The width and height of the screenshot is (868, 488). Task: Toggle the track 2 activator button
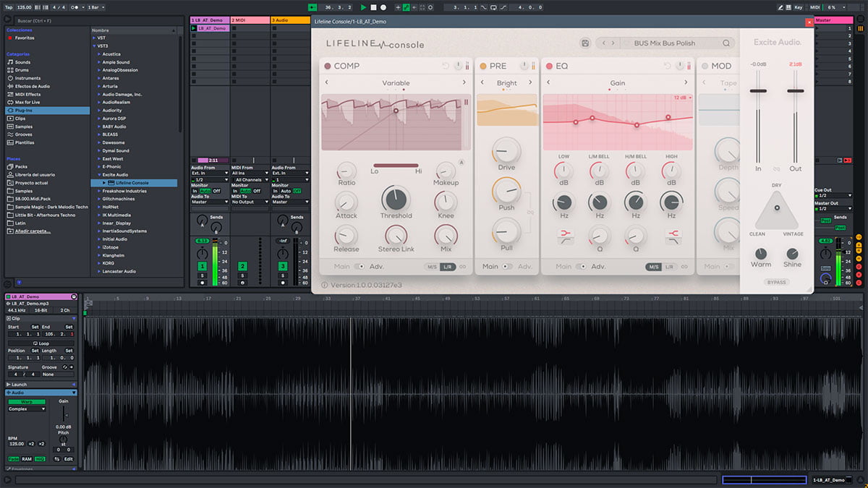click(x=242, y=266)
